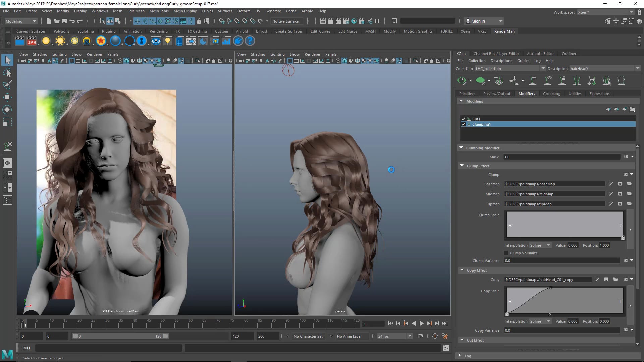Open the Arnold render settings calculator icon
This screenshot has height=362, width=644.
(x=179, y=41)
